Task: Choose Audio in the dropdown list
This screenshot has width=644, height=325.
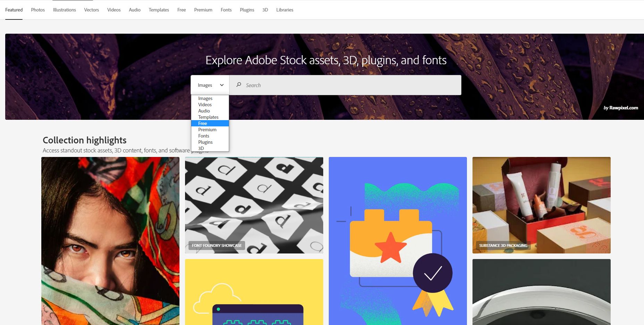Action: (x=210, y=111)
